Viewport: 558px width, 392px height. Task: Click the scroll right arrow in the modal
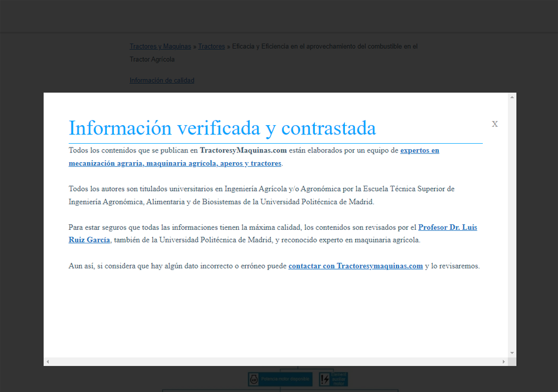504,362
